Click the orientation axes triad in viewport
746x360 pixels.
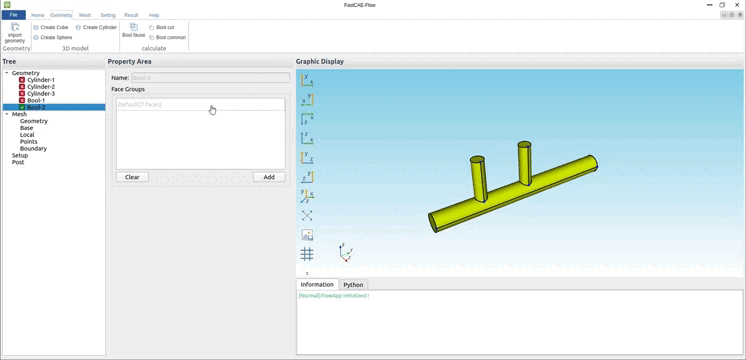point(345,252)
